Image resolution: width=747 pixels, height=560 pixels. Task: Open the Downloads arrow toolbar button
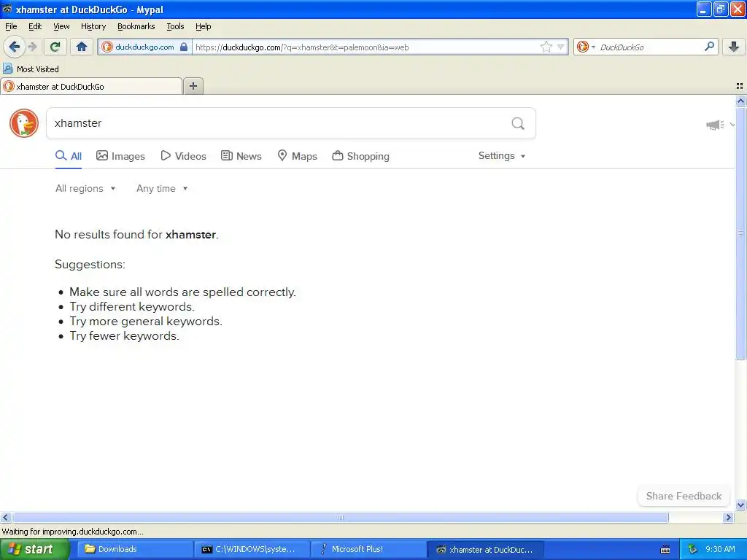(734, 47)
